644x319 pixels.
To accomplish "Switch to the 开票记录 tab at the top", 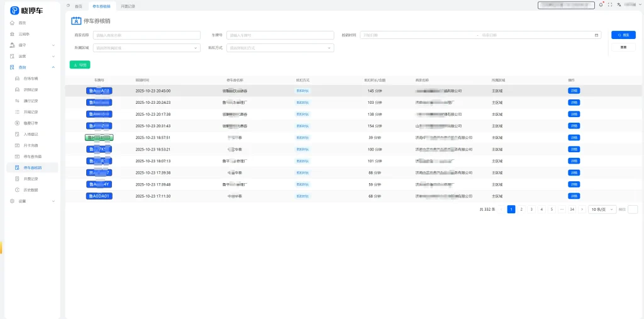I will click(x=128, y=6).
